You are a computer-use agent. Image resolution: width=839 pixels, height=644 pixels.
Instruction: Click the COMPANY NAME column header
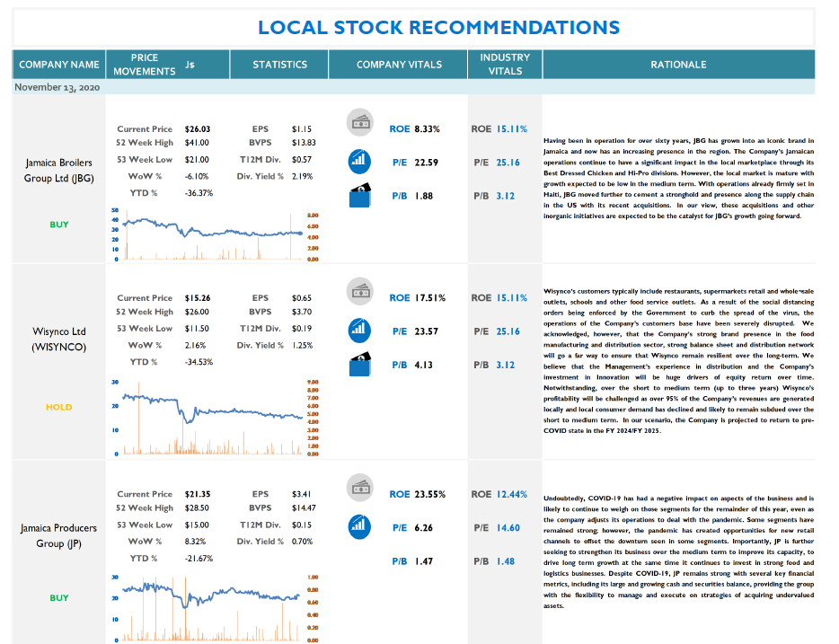click(x=59, y=65)
